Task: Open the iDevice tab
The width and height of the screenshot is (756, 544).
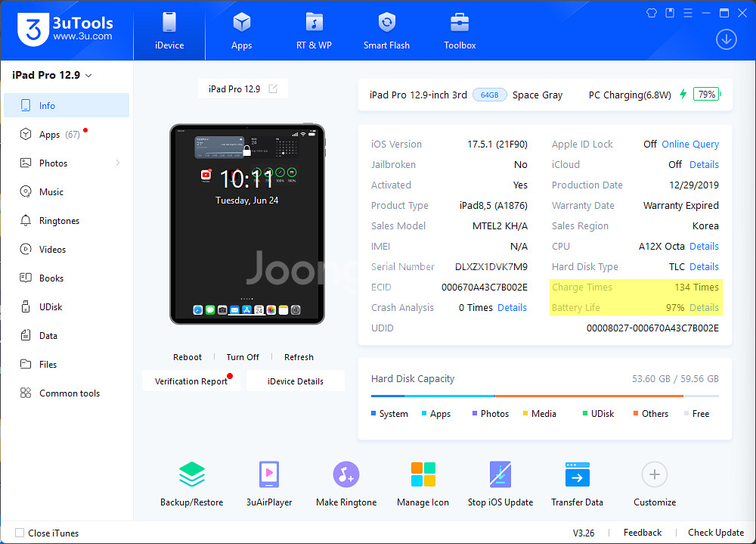Action: pos(169,30)
